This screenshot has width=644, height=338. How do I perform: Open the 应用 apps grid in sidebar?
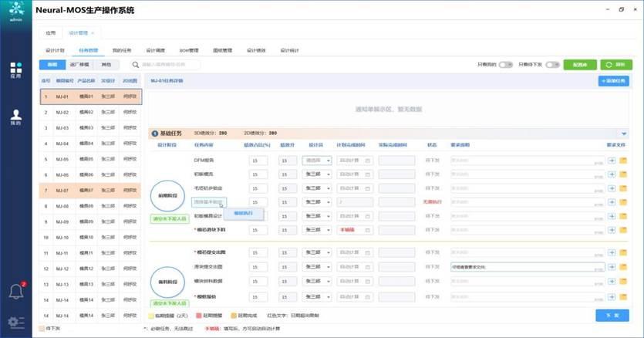click(x=15, y=69)
